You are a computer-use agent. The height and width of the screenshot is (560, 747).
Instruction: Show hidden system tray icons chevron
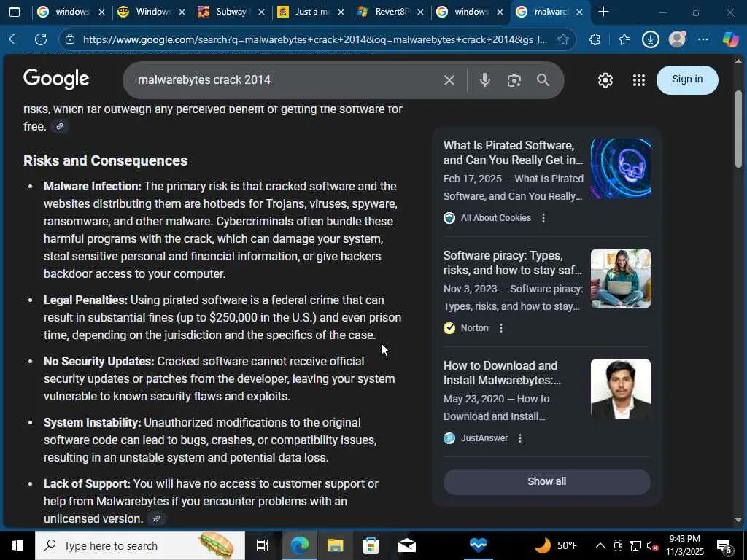click(x=600, y=545)
